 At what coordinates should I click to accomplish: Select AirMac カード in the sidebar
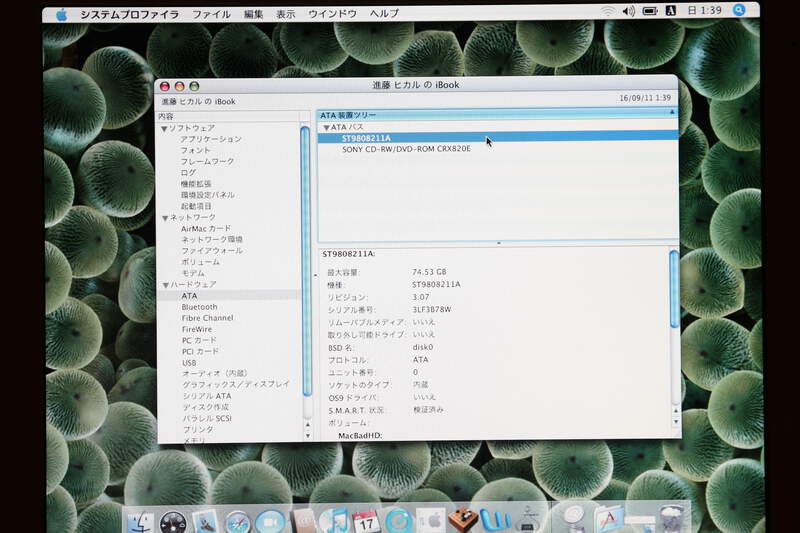point(206,229)
